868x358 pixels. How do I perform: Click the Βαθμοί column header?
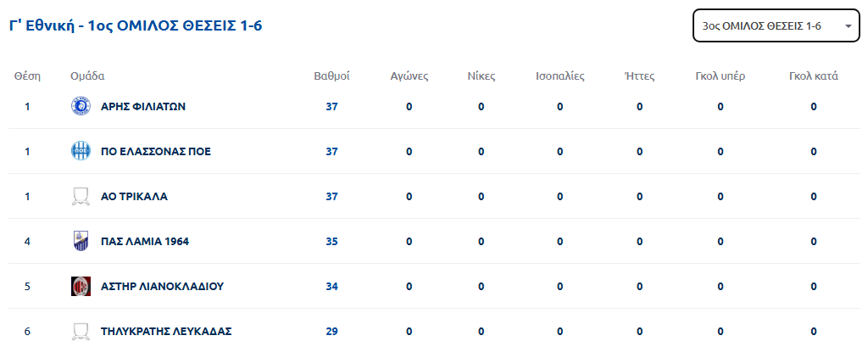pyautogui.click(x=331, y=76)
